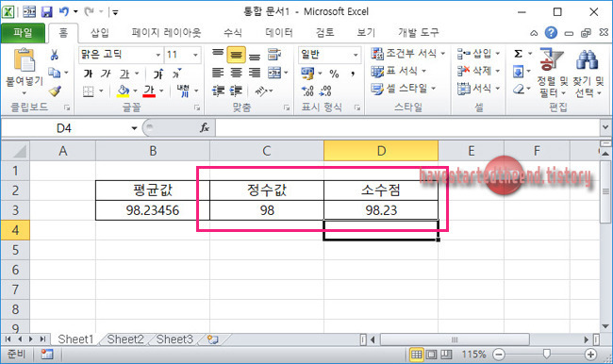Switch to the 페이지 레이아웃 tab
Viewport: 613px width, 364px height.
pos(166,33)
